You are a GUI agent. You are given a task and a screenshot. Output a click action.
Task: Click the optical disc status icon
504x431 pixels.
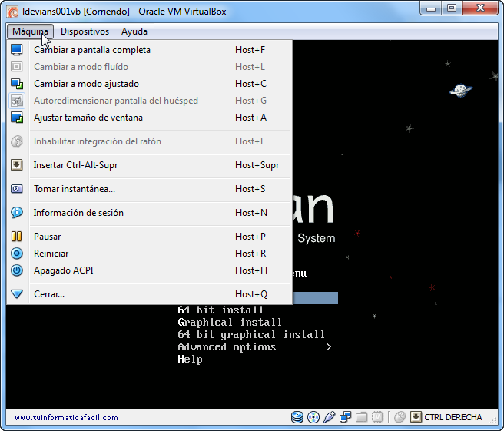click(313, 417)
